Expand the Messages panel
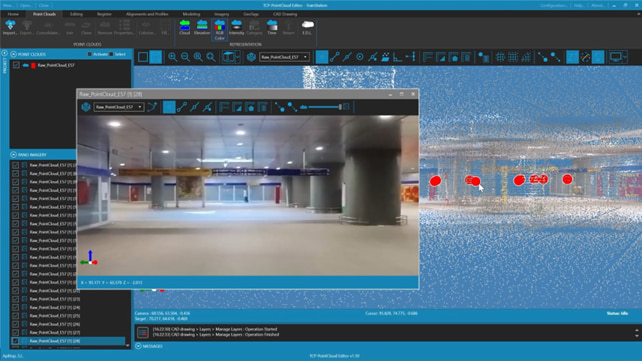 [138, 346]
